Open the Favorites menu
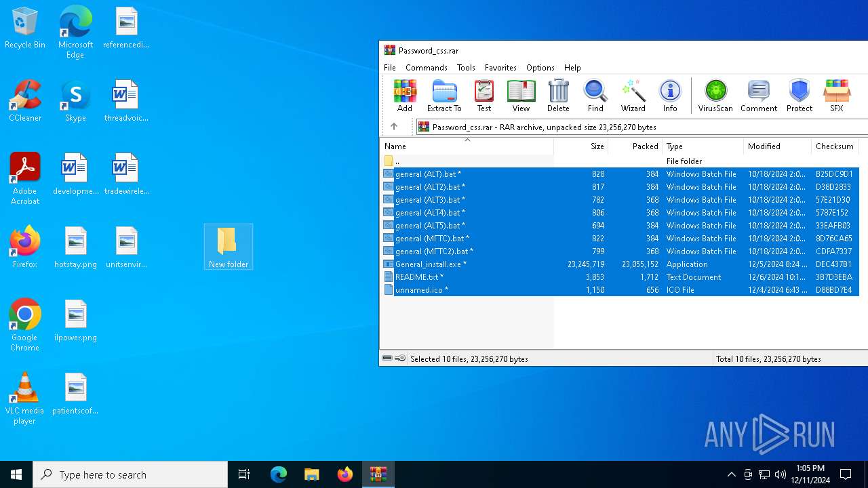This screenshot has height=488, width=868. (x=500, y=68)
